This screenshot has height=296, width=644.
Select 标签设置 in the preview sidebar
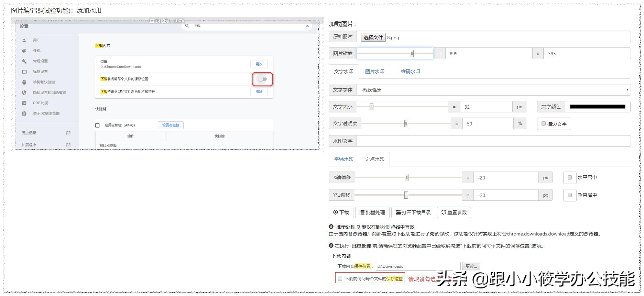(40, 72)
